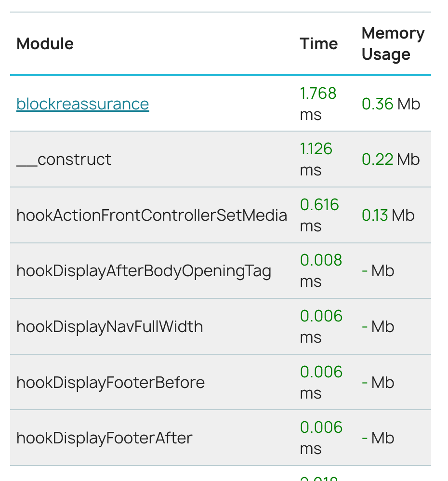This screenshot has height=481, width=448.
Task: Select the hookActionFrontControllerSetMedia entry
Action: 152,215
